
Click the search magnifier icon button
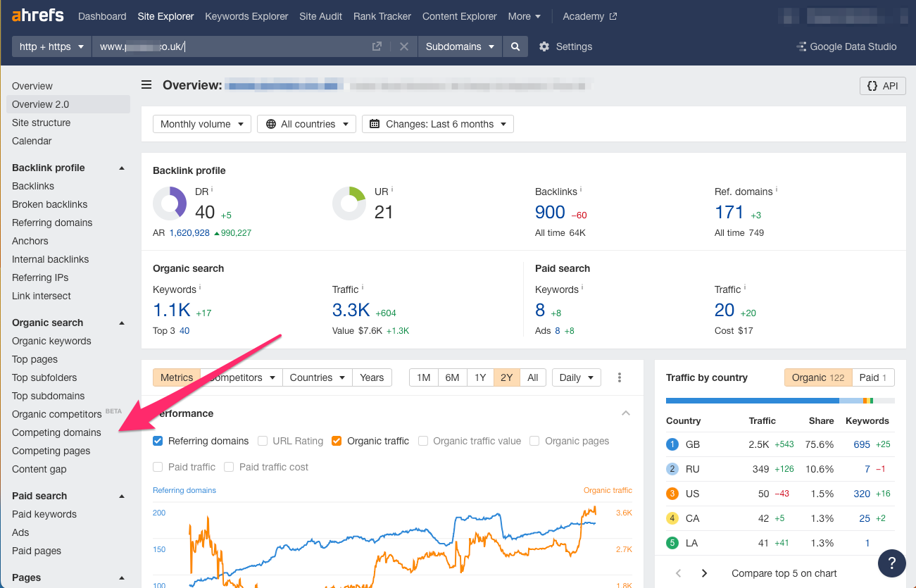[x=515, y=46]
